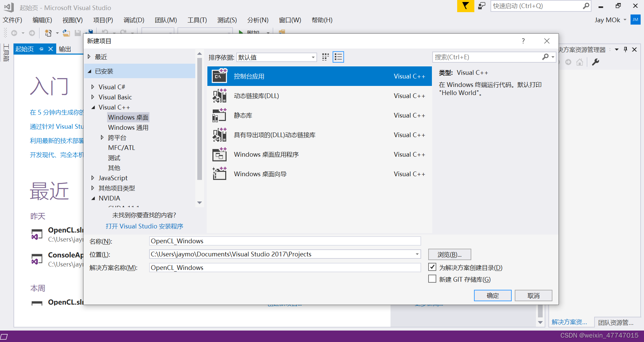Screen dimensions: 644x342
Task: Select the 静态库 template icon
Action: [219, 115]
